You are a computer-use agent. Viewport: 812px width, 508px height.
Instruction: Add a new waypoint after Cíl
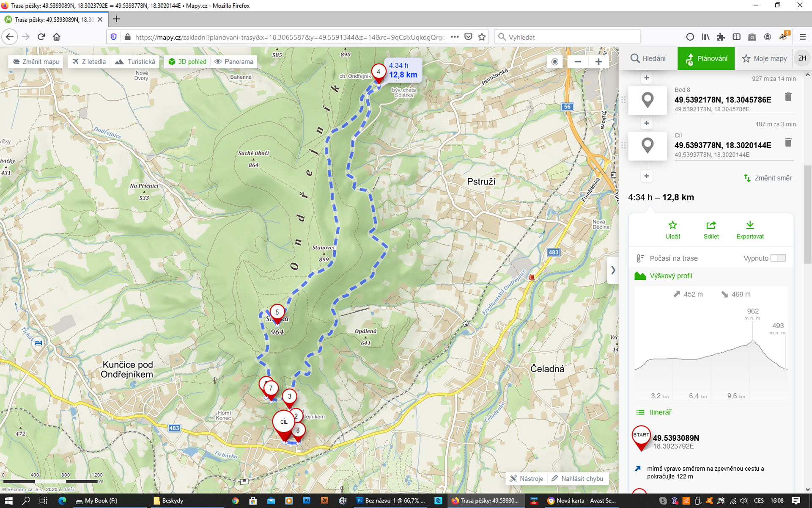point(646,176)
